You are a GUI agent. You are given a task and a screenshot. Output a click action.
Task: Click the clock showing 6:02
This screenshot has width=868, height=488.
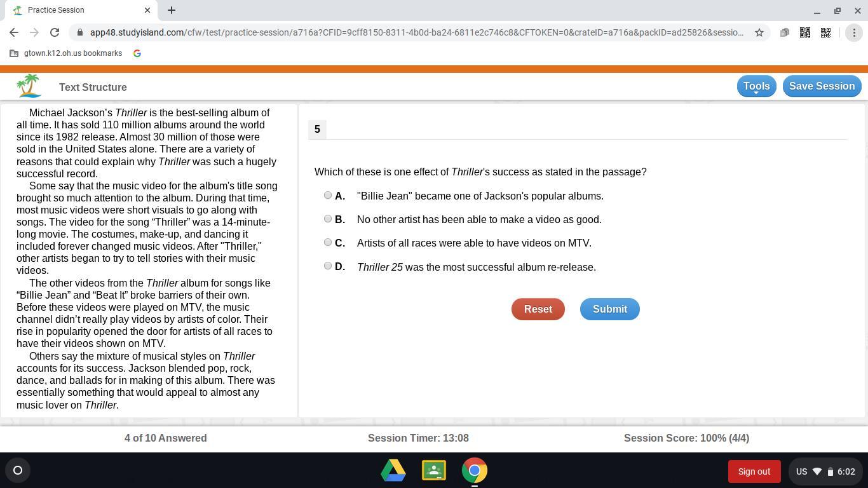click(x=846, y=471)
